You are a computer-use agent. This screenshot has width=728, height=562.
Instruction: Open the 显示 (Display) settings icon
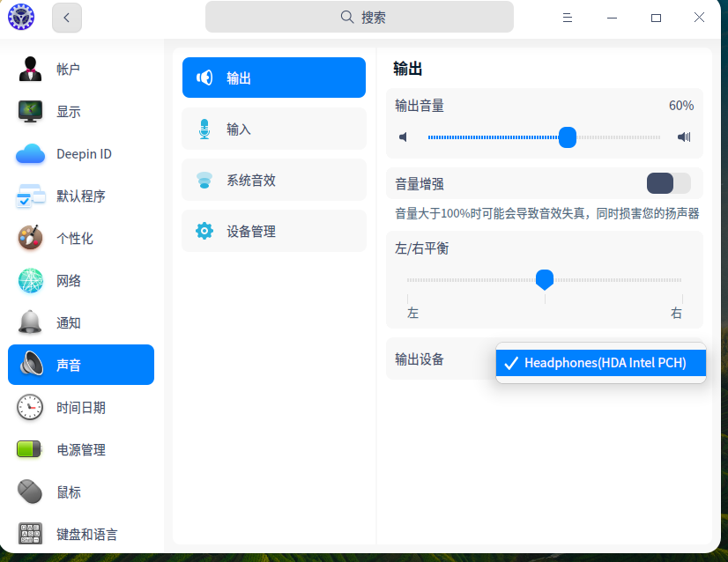click(x=28, y=112)
